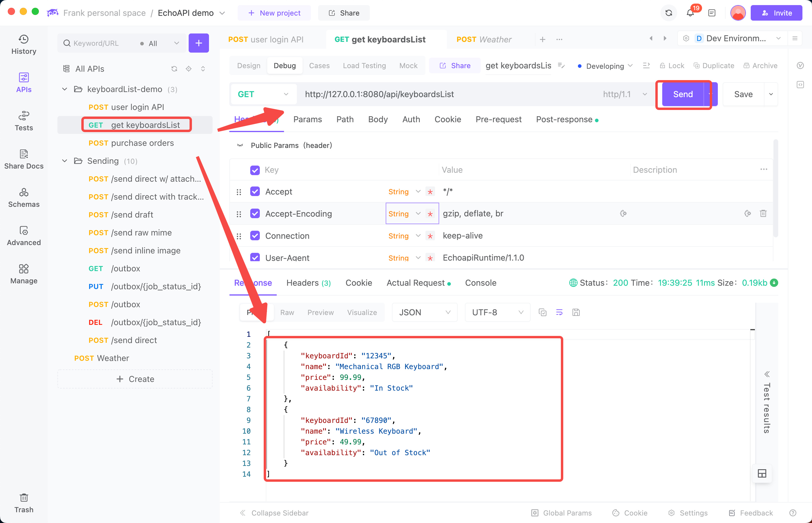Open the Trash panel
The image size is (812, 523).
(24, 502)
